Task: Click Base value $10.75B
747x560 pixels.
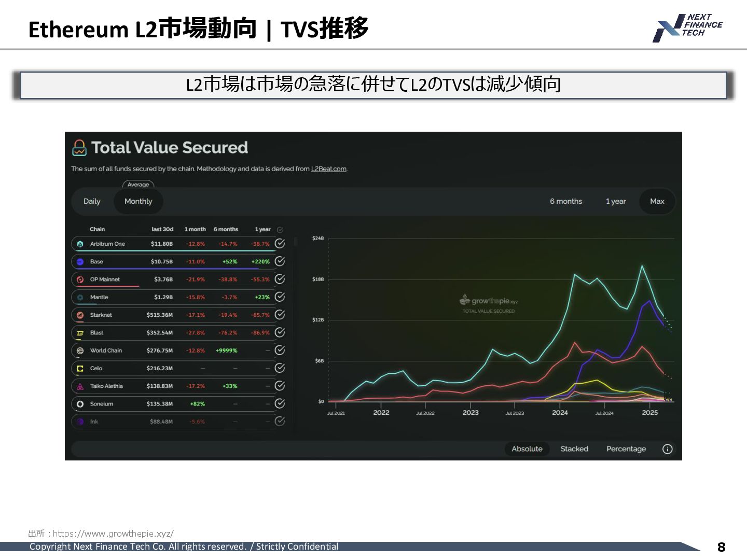Action: (162, 262)
